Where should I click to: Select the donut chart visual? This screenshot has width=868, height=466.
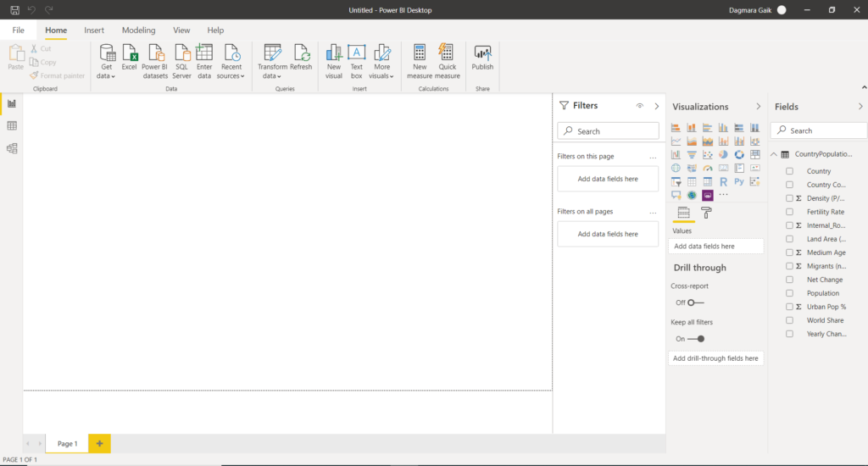coord(739,154)
